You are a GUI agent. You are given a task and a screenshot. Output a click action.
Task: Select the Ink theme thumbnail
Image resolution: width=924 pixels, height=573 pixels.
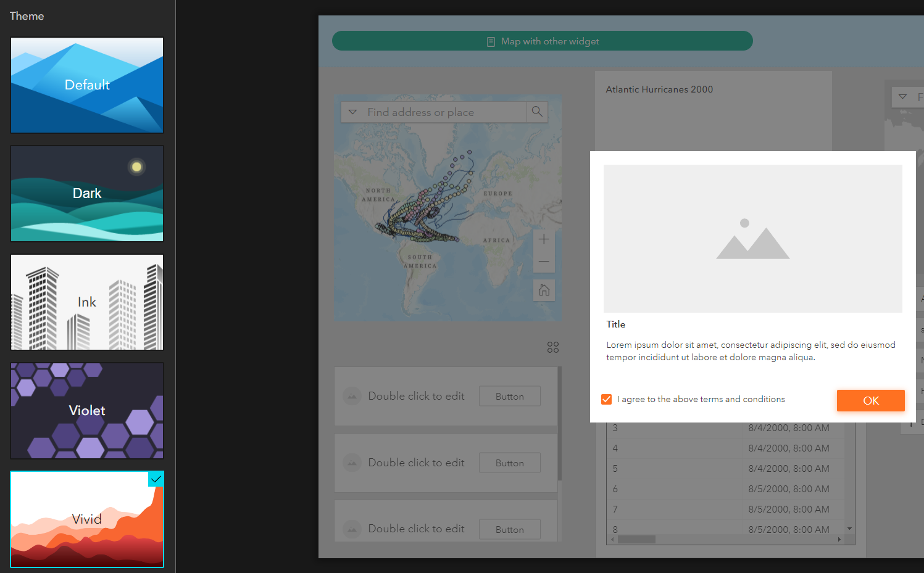point(86,302)
